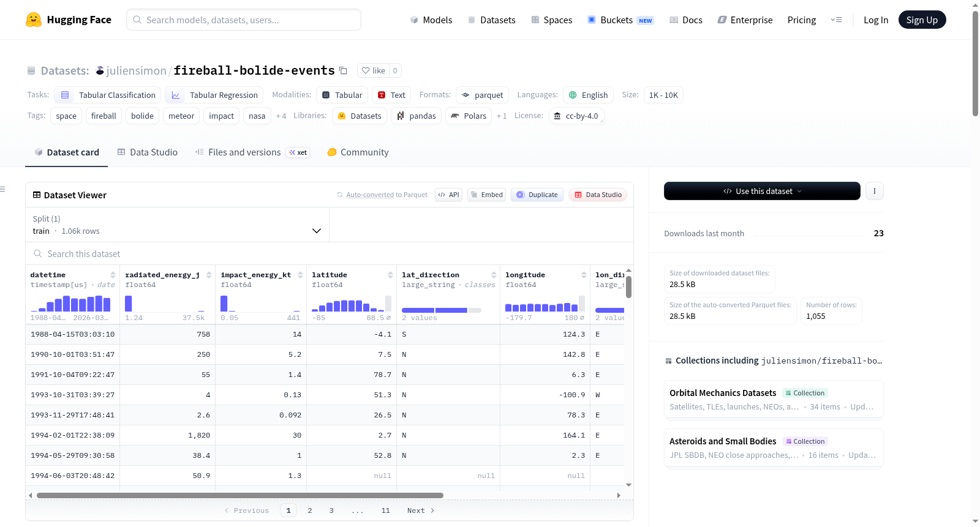This screenshot has width=980, height=527.
Task: Show the 4 more tags
Action: tap(281, 116)
